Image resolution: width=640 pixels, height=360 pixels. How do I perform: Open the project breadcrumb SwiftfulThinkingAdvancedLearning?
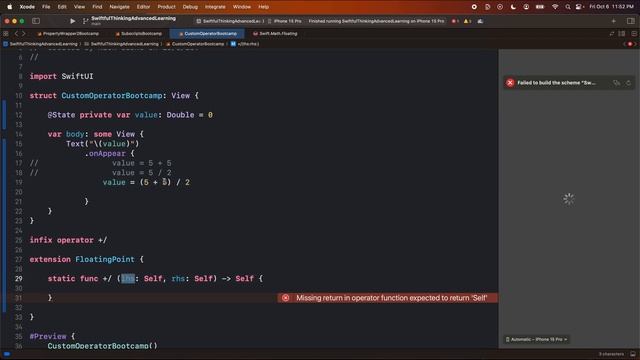pos(40,44)
